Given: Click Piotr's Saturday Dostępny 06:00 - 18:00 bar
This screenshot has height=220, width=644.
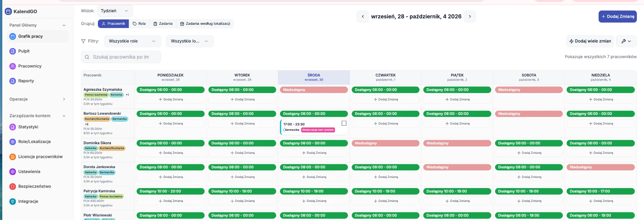Looking at the screenshot, I should (529, 215).
